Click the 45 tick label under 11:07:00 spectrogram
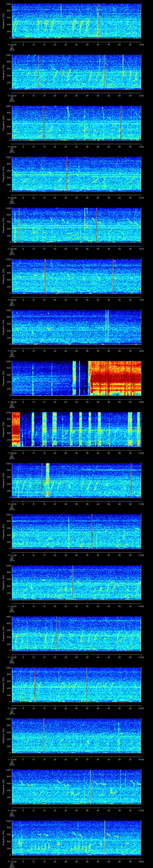Screen dimensions: 153x868 109,351
